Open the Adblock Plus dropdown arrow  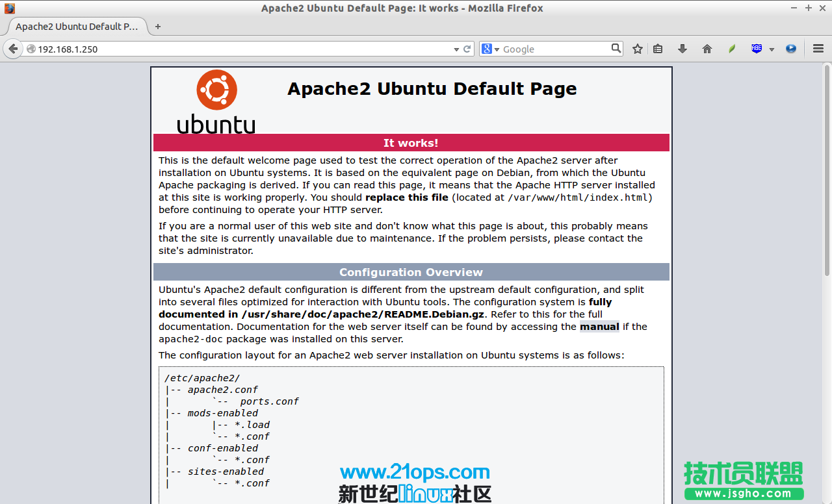pos(772,48)
